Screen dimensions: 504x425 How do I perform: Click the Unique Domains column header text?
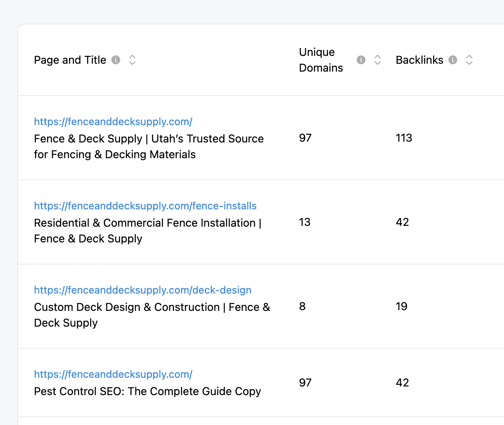point(321,60)
